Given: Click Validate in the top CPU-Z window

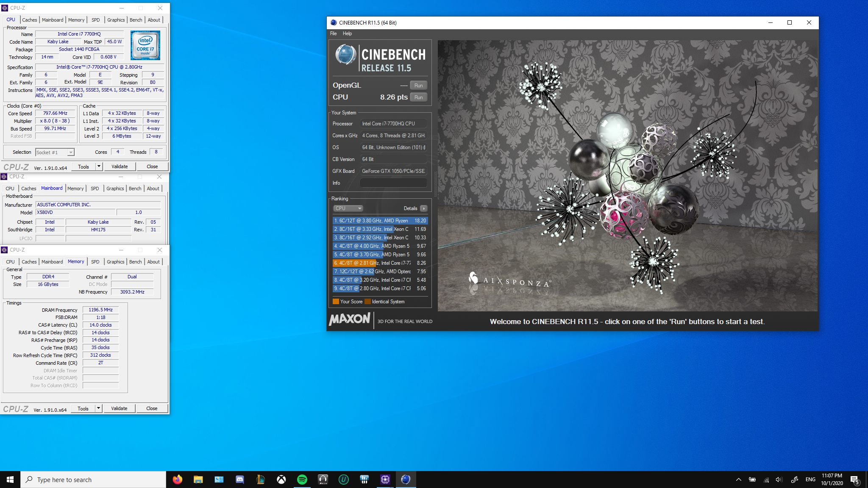Looking at the screenshot, I should 120,166.
